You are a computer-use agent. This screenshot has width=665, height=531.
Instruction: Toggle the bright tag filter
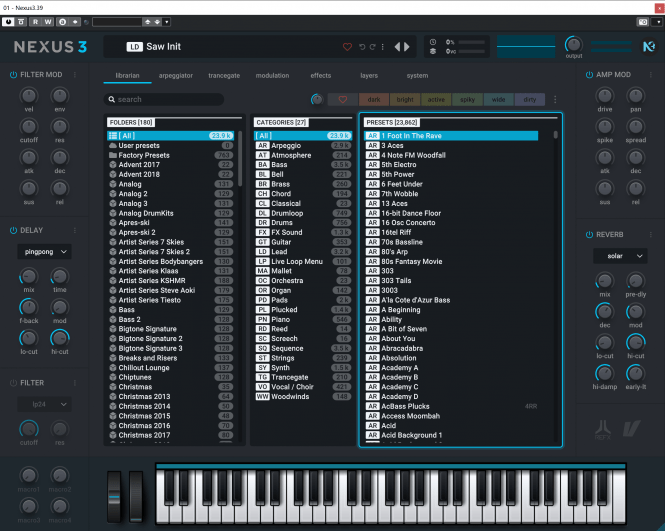tap(405, 99)
